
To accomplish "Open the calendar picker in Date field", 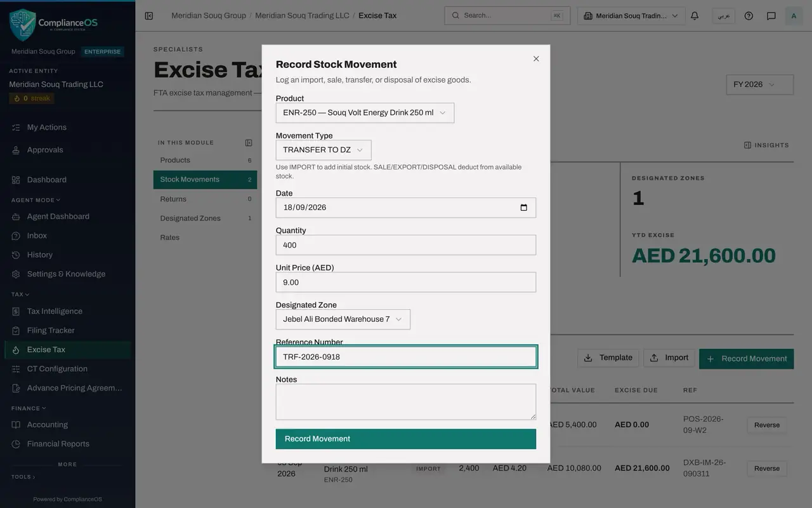I will (523, 208).
